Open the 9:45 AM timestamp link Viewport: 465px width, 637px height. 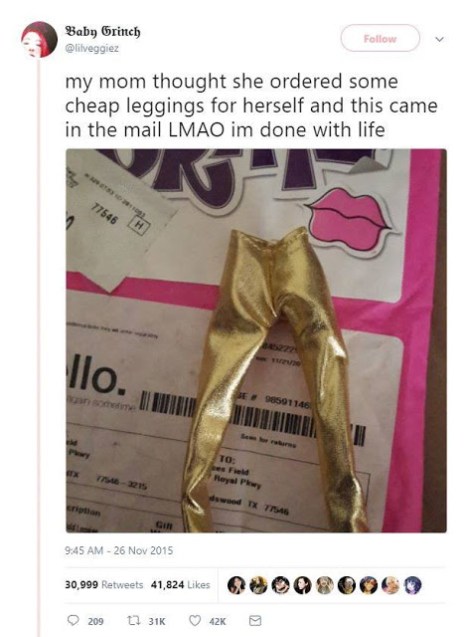119,550
